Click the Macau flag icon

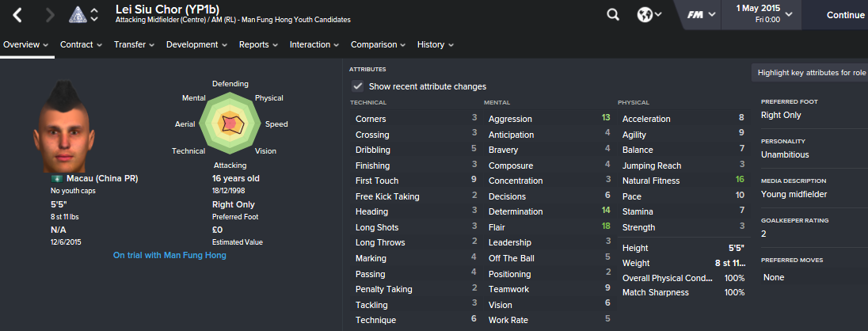pos(57,179)
